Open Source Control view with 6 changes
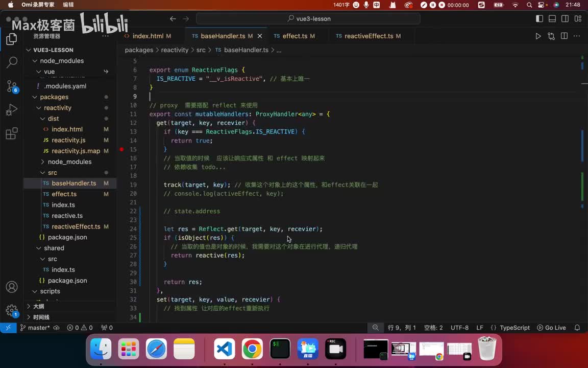 point(12,86)
